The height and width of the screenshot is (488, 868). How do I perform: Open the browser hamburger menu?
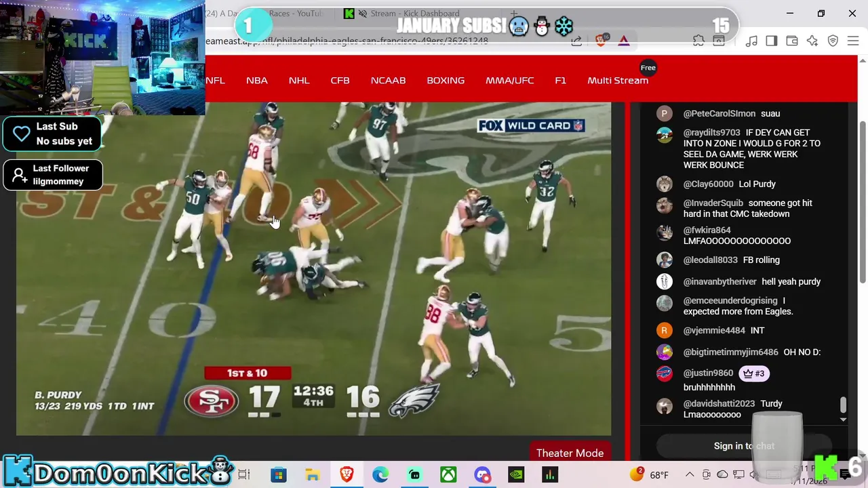click(853, 41)
